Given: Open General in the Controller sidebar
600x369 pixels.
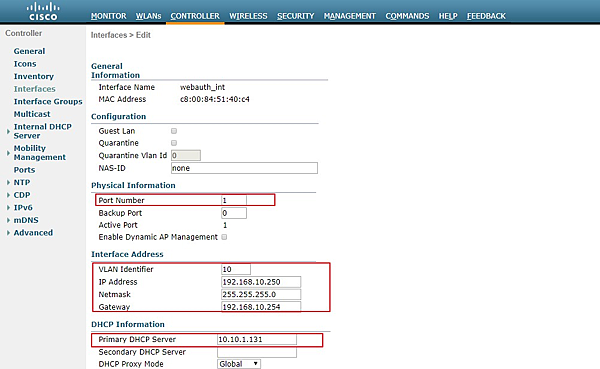Looking at the screenshot, I should click(29, 51).
